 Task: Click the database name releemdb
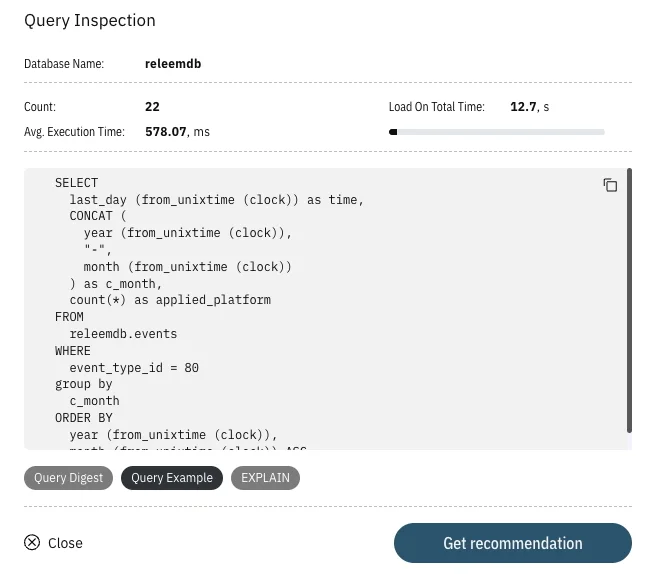(x=173, y=64)
